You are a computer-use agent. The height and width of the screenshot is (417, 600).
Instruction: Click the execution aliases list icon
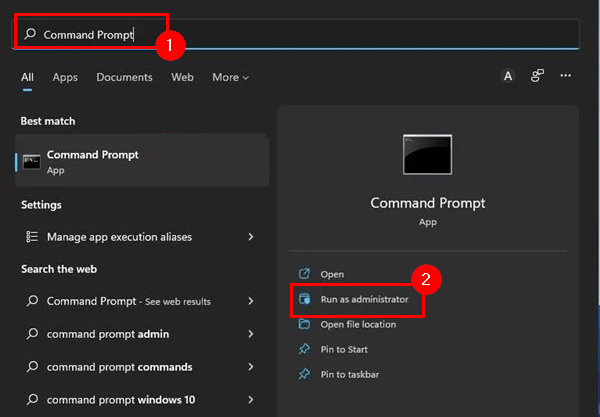coord(32,237)
